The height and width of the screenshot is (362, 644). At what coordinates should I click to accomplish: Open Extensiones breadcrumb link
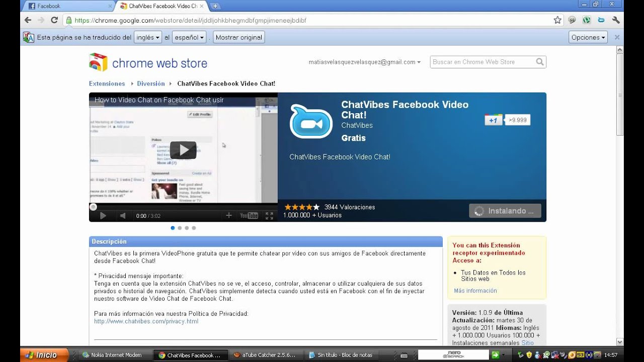pyautogui.click(x=107, y=83)
